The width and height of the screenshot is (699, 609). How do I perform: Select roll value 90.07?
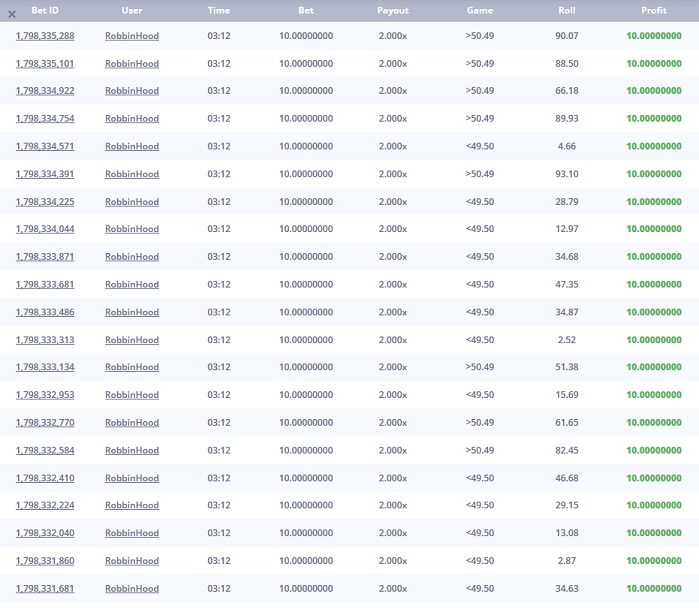tap(567, 36)
